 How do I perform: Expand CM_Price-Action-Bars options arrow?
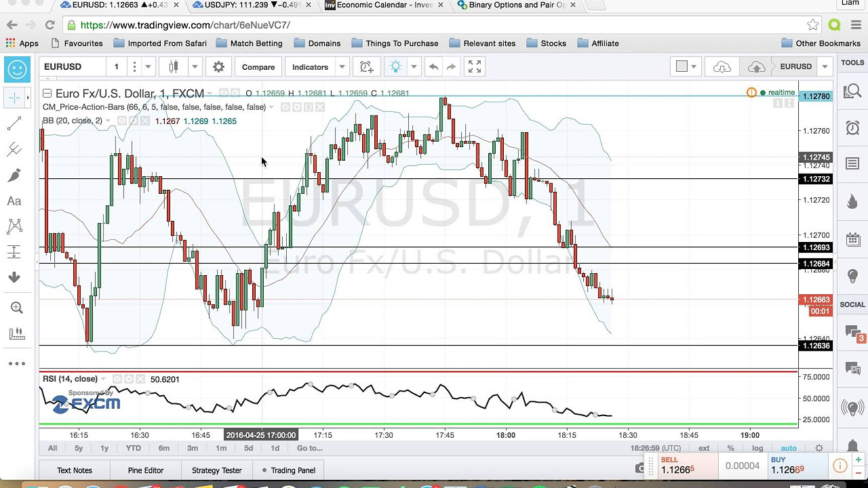[x=271, y=107]
